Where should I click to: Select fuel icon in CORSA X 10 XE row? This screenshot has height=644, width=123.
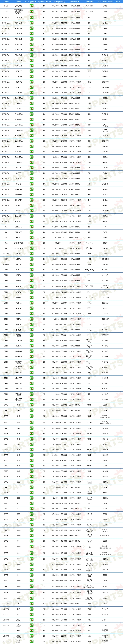pos(31,340)
